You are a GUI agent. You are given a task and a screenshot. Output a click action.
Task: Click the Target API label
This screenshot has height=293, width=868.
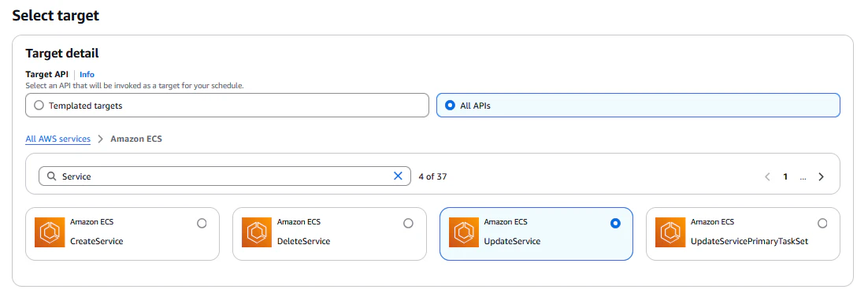47,74
